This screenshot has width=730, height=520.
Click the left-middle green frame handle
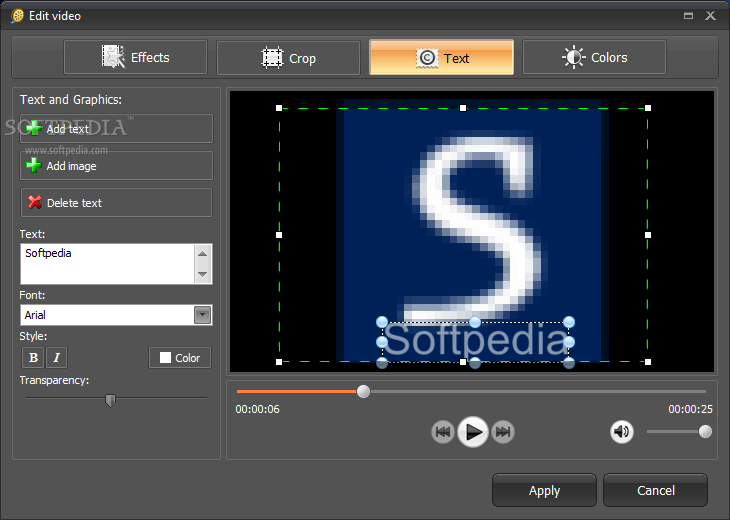(x=279, y=235)
